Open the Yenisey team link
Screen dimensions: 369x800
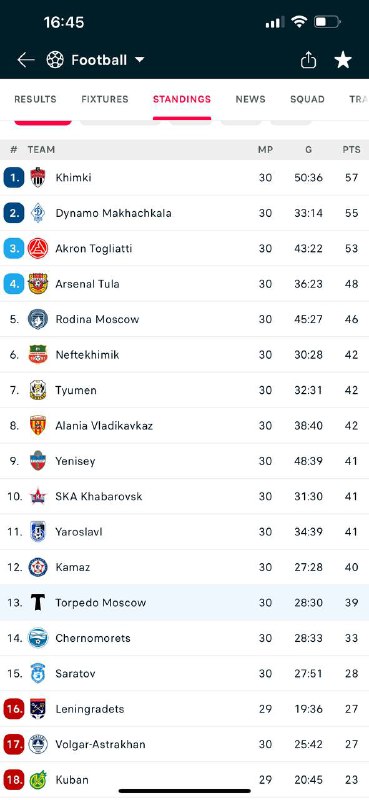pyautogui.click(x=75, y=461)
